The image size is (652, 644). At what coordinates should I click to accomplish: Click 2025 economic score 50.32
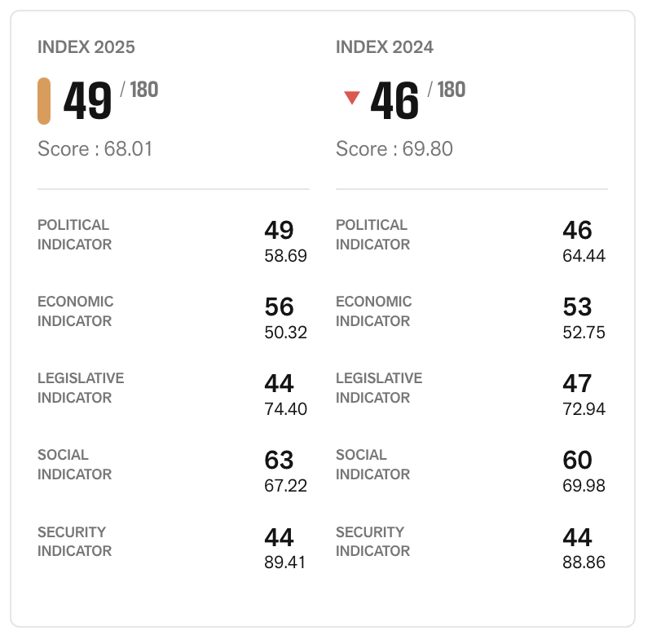click(285, 333)
